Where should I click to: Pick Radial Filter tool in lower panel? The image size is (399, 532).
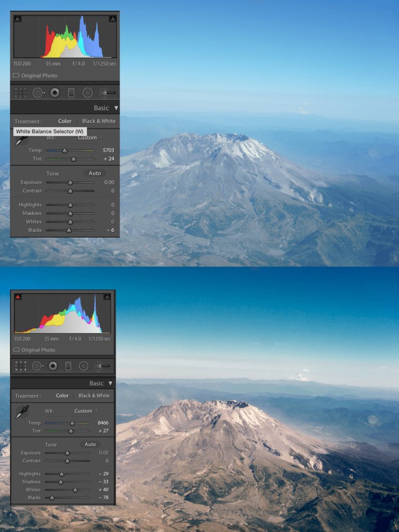pyautogui.click(x=84, y=366)
